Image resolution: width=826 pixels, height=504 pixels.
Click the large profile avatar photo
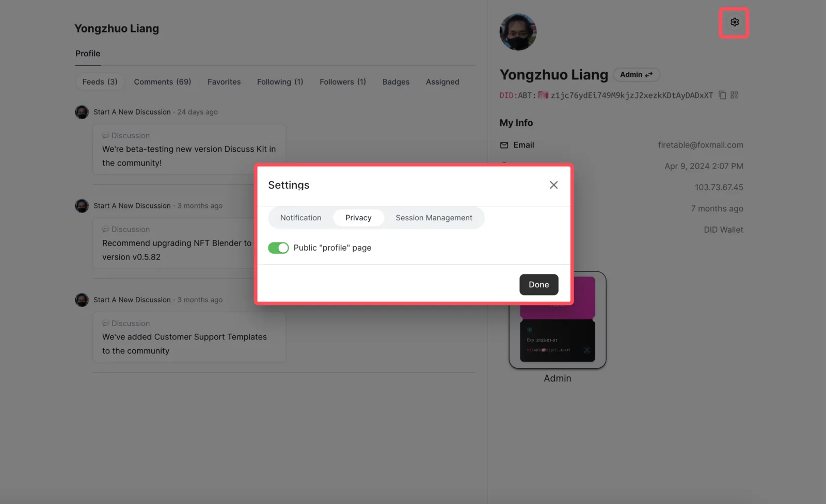coord(518,32)
